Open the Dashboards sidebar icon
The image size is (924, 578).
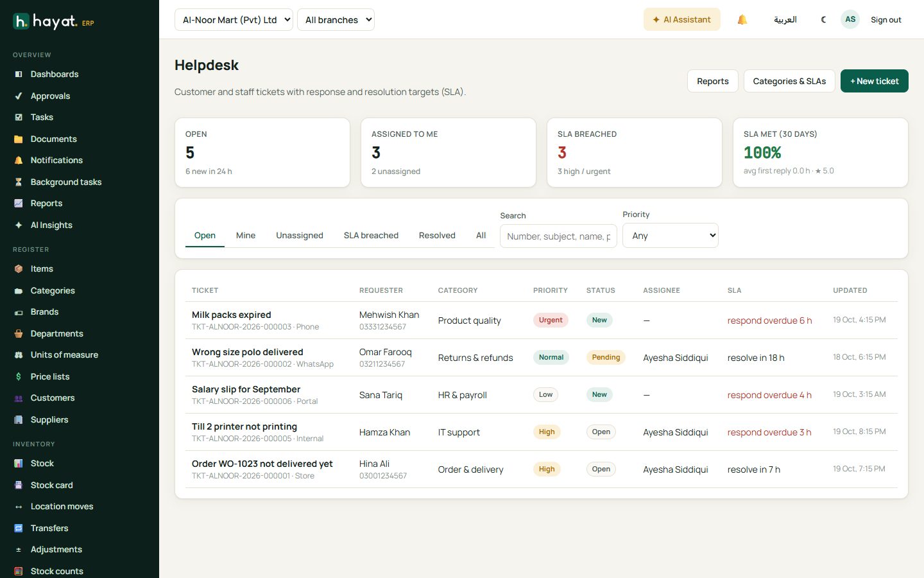pos(19,74)
